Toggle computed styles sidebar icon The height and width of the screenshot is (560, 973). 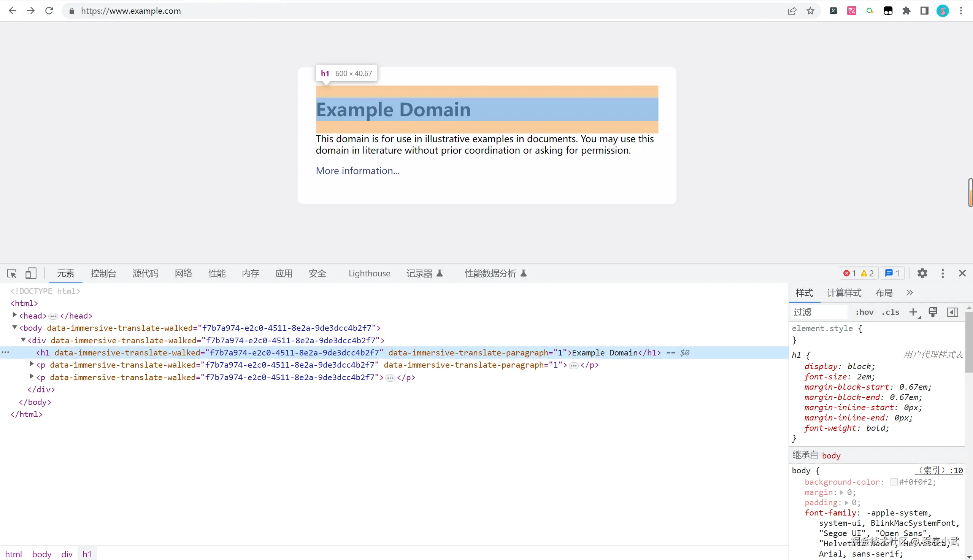click(952, 312)
